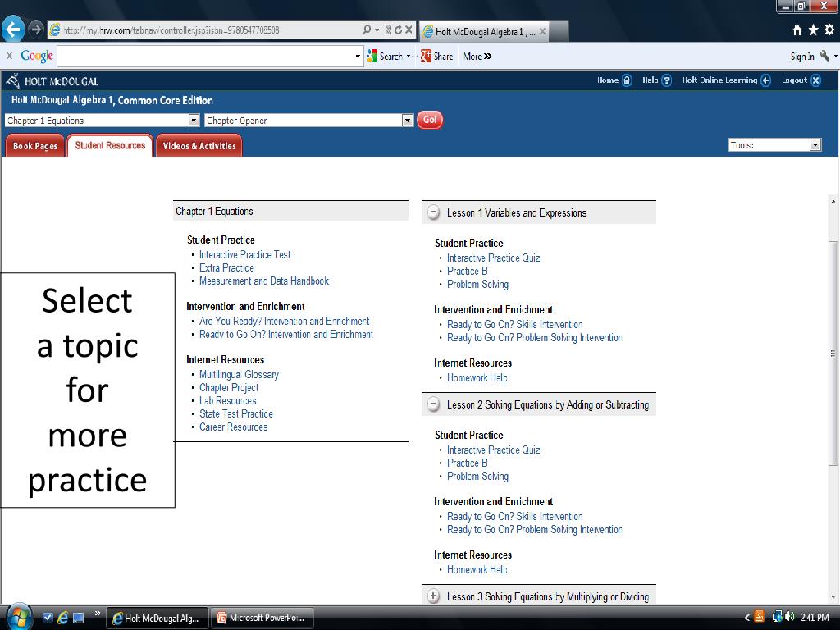Image resolution: width=840 pixels, height=630 pixels.
Task: Open Lesson 2 Practice B link
Action: pos(467,463)
